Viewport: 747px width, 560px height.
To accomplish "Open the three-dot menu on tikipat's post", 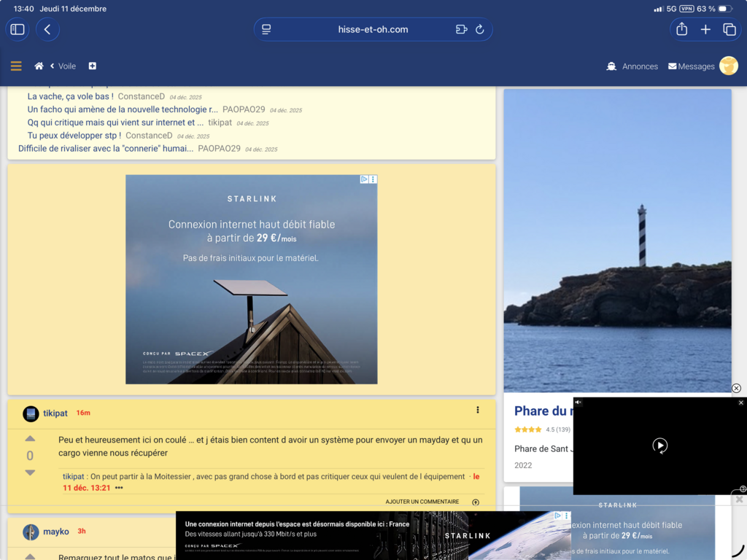I will (478, 410).
